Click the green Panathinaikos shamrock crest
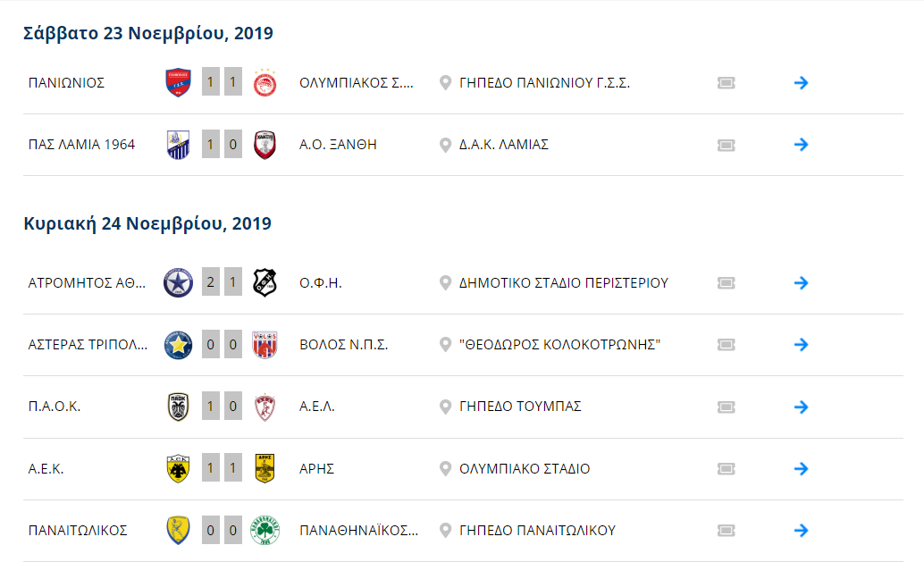 pos(265,531)
